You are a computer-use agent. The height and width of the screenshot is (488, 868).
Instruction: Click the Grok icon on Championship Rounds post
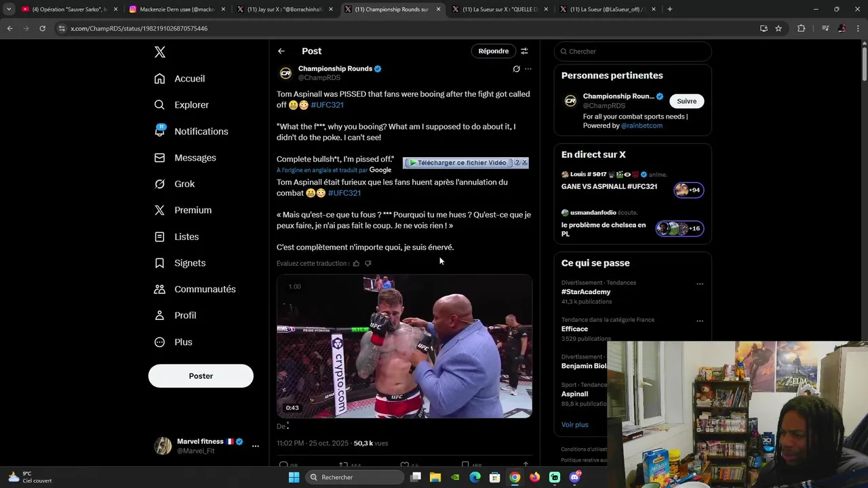click(x=516, y=69)
